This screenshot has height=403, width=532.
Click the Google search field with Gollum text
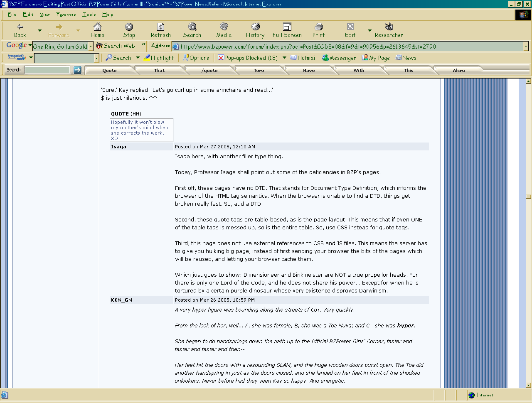61,47
